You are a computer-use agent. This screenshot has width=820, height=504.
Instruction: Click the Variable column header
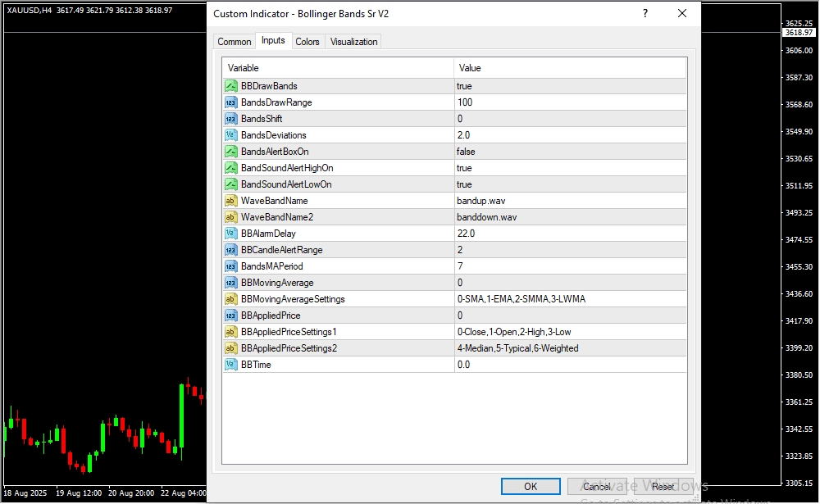(338, 68)
